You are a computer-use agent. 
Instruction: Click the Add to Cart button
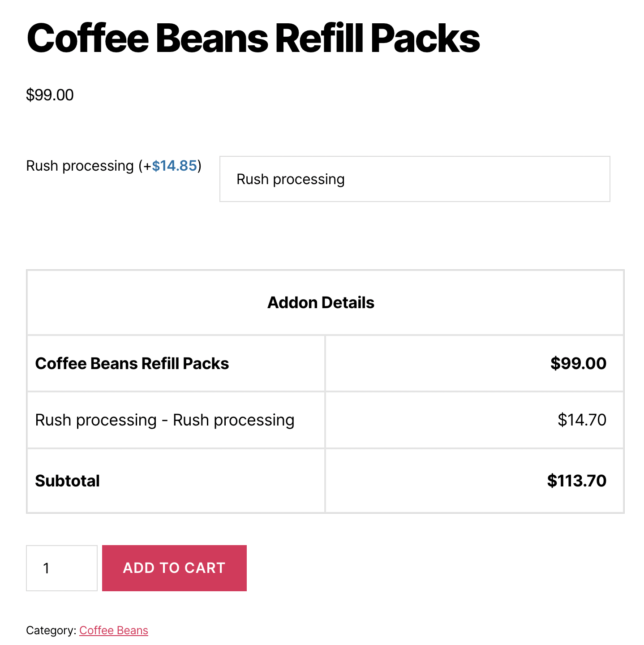pyautogui.click(x=174, y=568)
